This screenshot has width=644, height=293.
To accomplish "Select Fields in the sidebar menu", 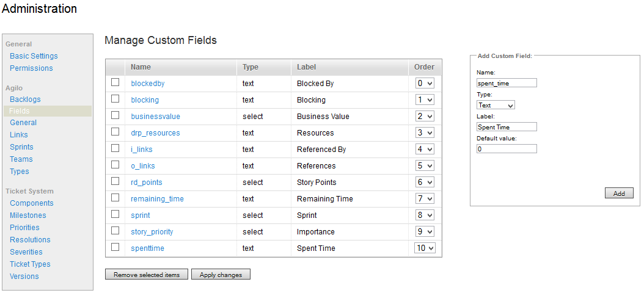I will pos(20,111).
